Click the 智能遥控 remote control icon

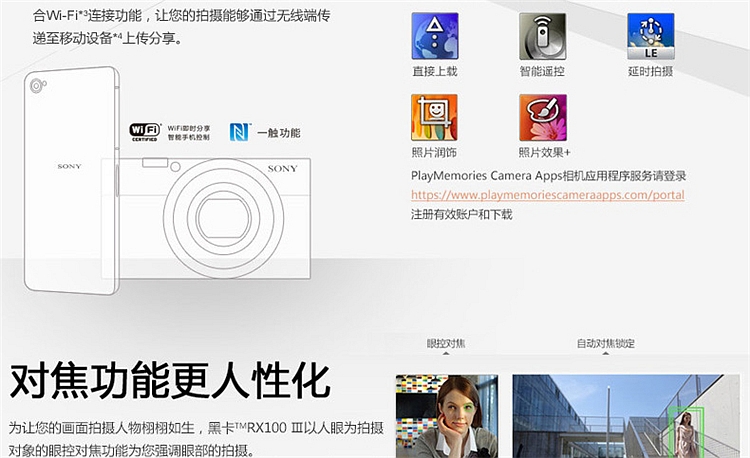pos(542,36)
